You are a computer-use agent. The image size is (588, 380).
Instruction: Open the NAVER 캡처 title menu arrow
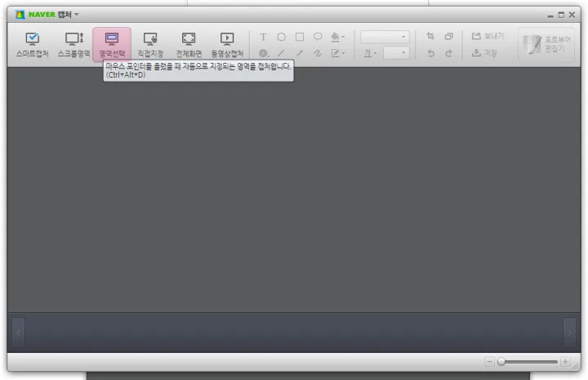click(77, 14)
